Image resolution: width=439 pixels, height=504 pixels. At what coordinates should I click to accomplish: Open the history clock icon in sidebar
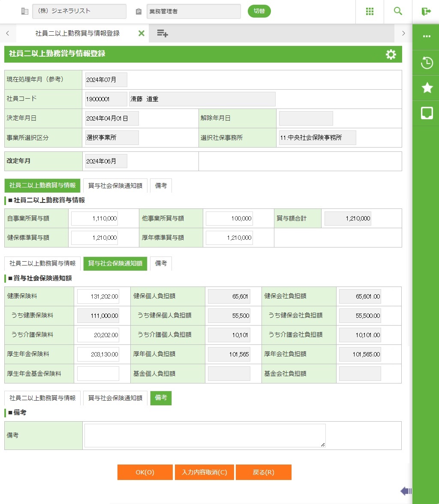click(x=427, y=63)
